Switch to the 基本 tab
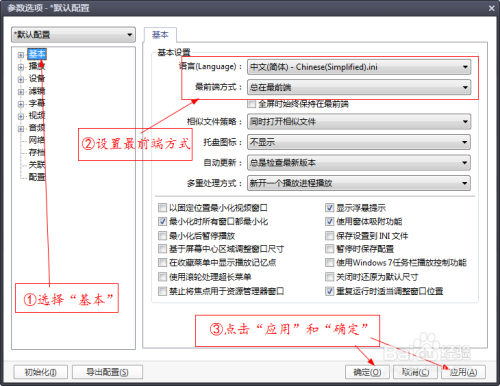The image size is (500, 386). (160, 35)
